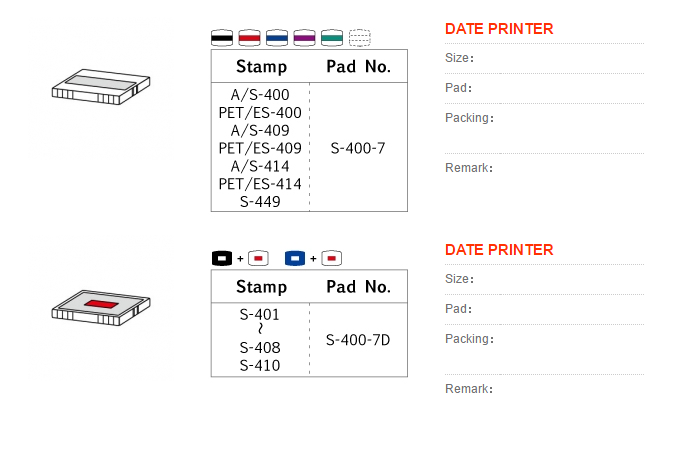Select the black ink pad color
This screenshot has width=698, height=464.
point(222,38)
